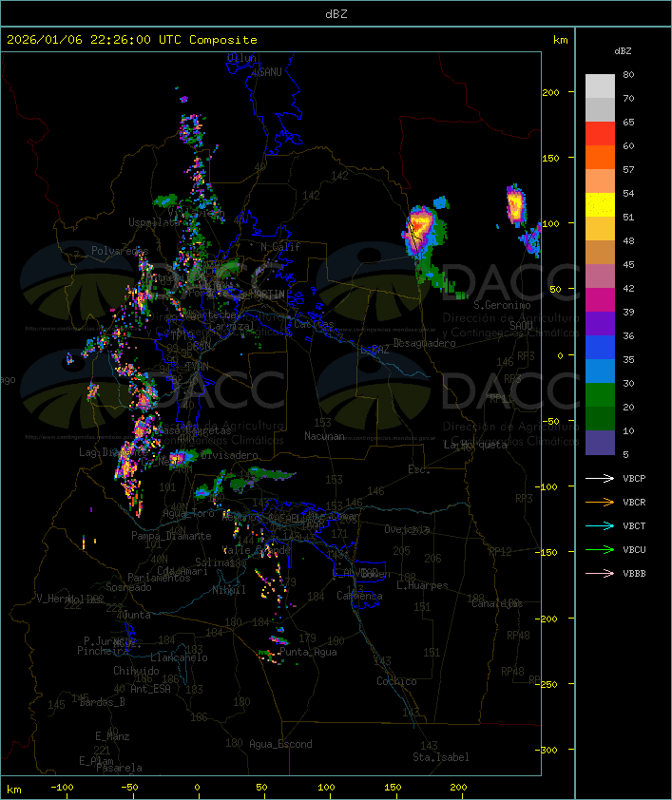Click the VBCP legend label
The width and height of the screenshot is (672, 800).
(x=634, y=479)
